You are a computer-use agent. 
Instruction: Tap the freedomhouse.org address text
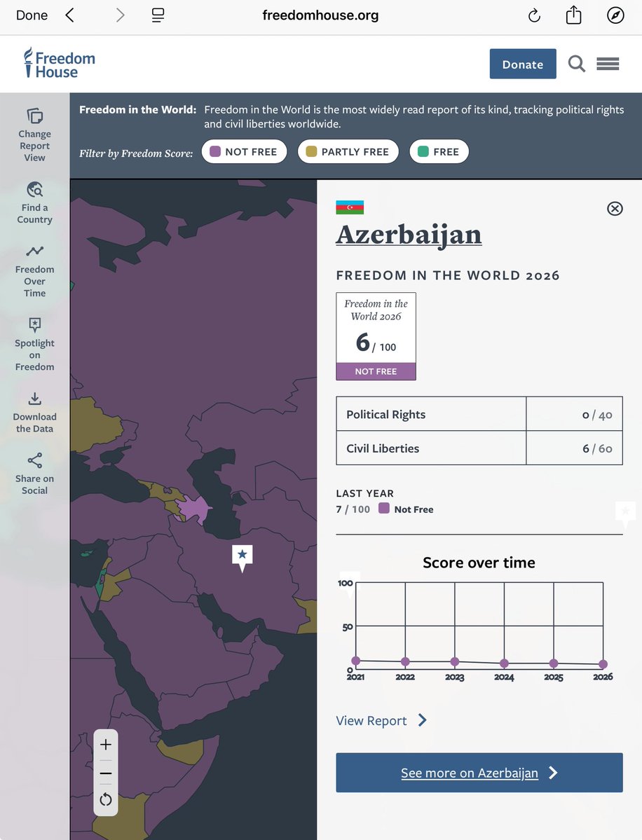[x=320, y=15]
